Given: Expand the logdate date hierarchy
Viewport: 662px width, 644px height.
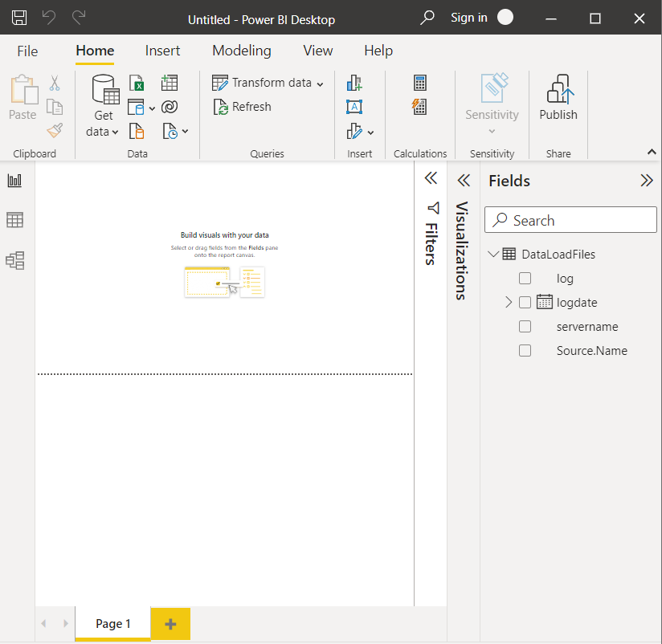Looking at the screenshot, I should [509, 302].
